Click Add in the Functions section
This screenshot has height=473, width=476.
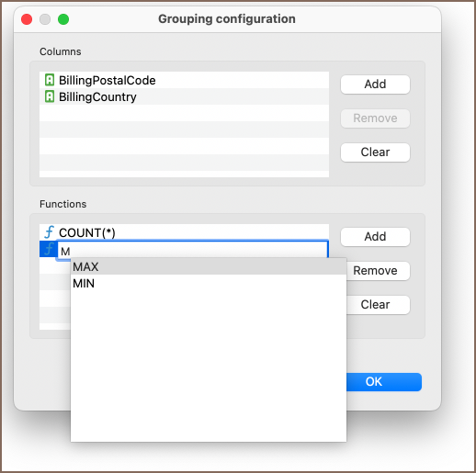375,237
